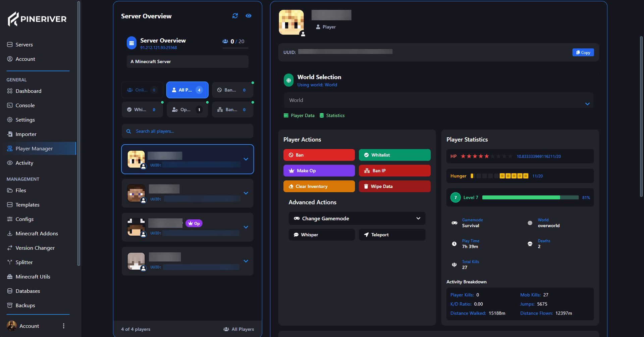The height and width of the screenshot is (337, 644).
Task: Expand the Op player card chevron
Action: pyautogui.click(x=246, y=227)
